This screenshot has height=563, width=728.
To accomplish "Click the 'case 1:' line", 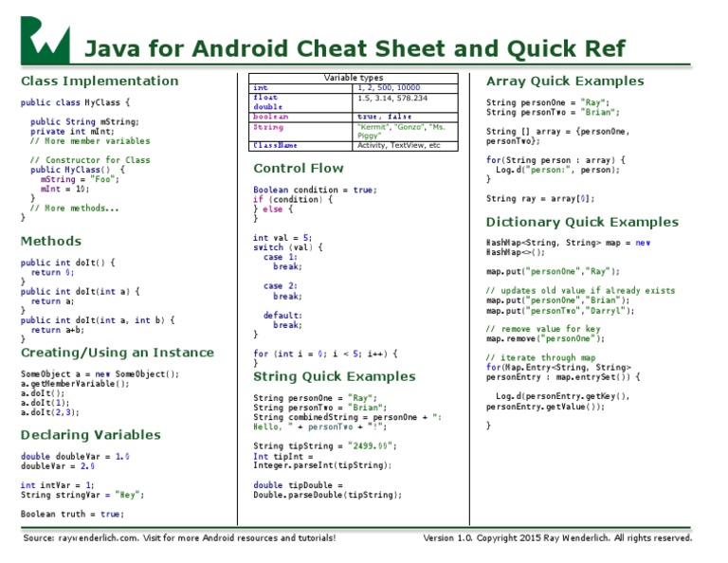I will click(281, 257).
